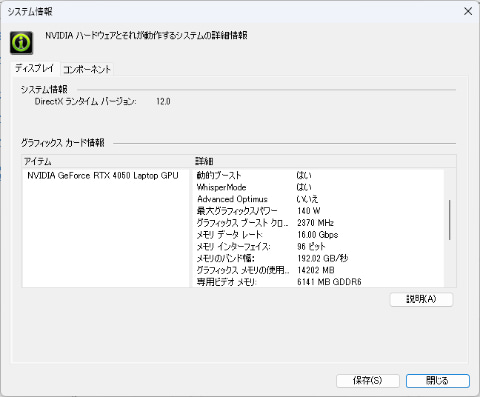
Task: Open the 説明(A) button
Action: point(421,299)
